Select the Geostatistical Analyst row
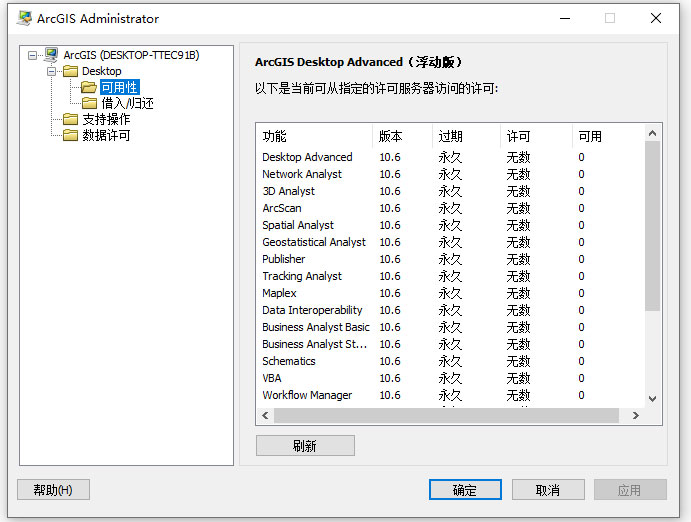 pyautogui.click(x=450, y=242)
